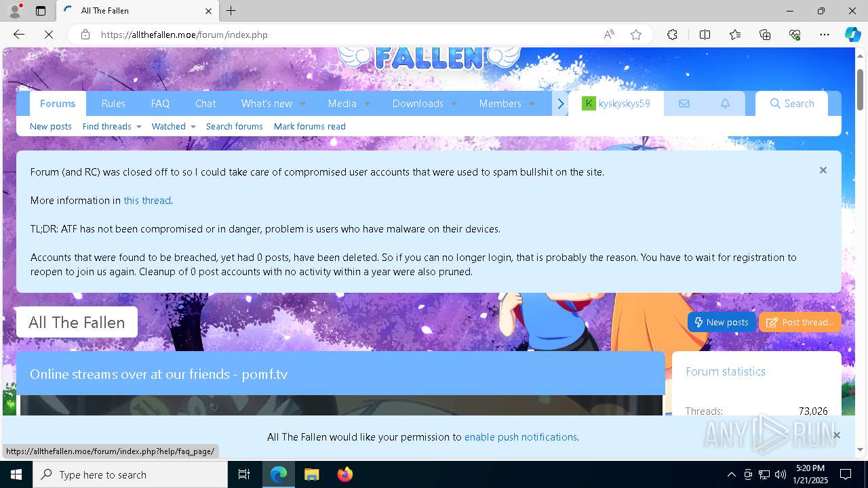This screenshot has width=868, height=488.
Task: Click the Windows taskbar search box
Action: coord(130,474)
